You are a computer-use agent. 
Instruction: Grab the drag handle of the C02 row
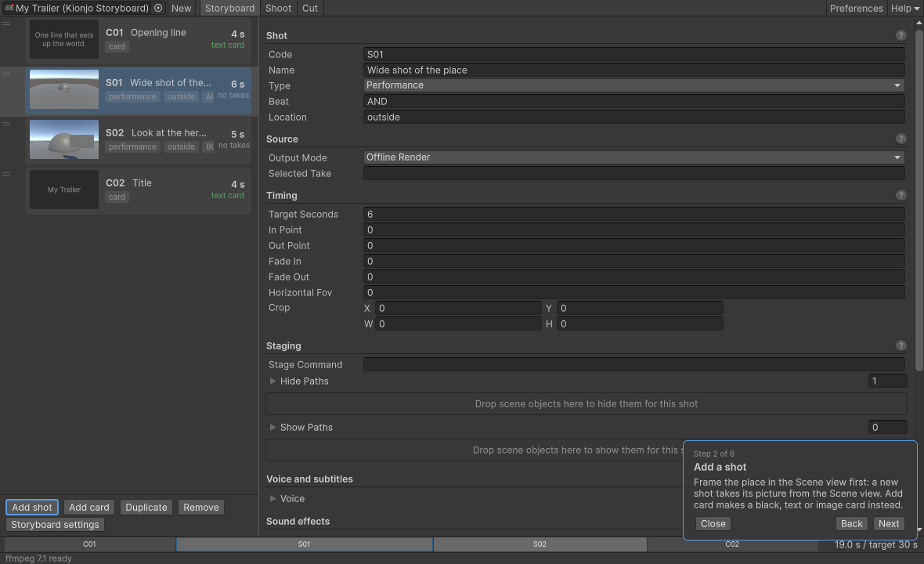[x=6, y=174]
